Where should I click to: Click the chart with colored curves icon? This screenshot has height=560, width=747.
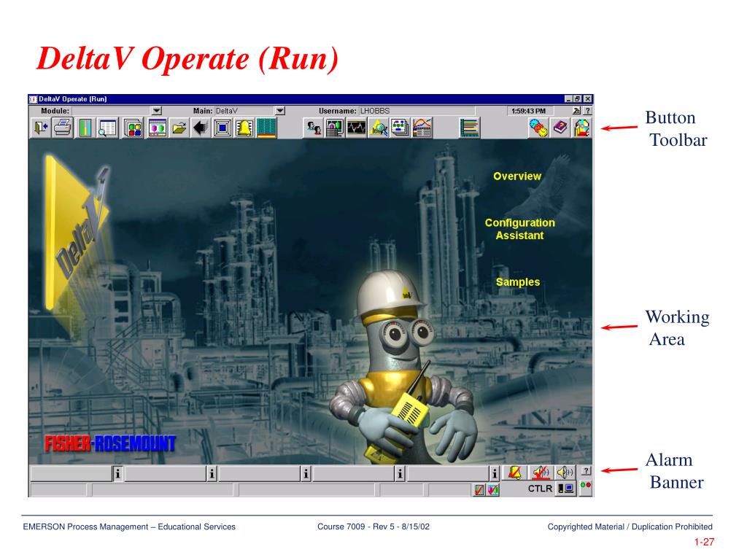[x=422, y=128]
